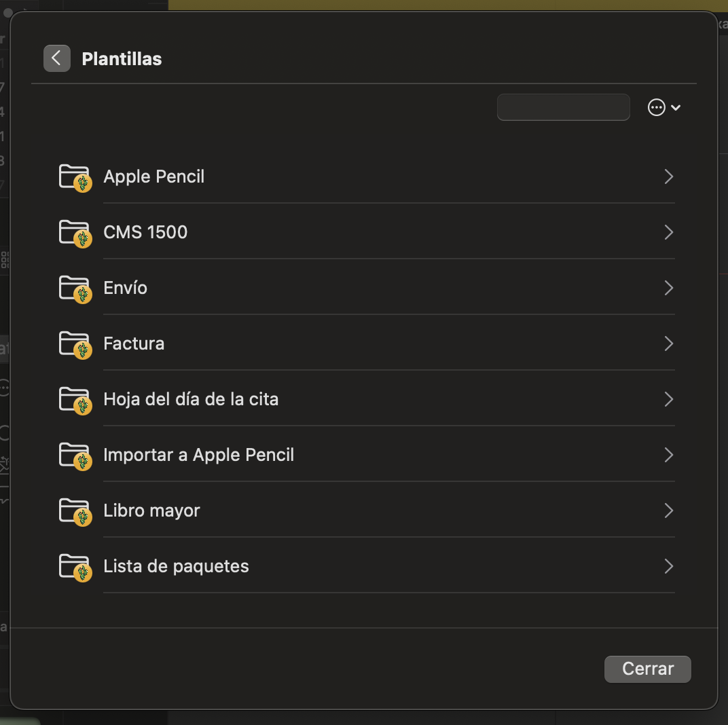
Task: Click the Factura folder icon
Action: coord(75,345)
